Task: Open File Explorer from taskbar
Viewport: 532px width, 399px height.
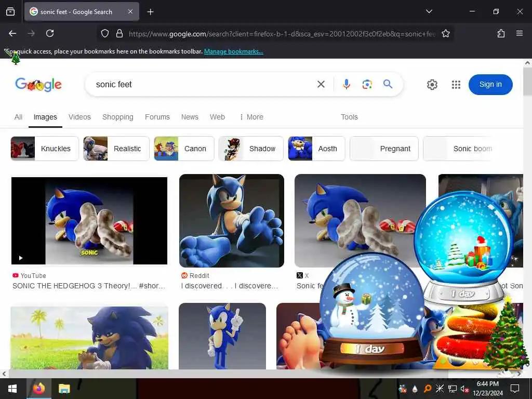Action: (64, 389)
